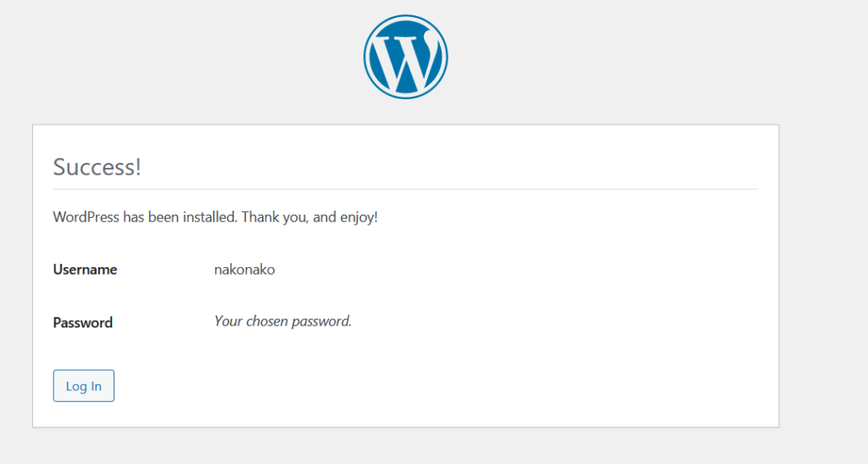Click the white W inside the logo
Screen dimensions: 868x464
point(405,59)
